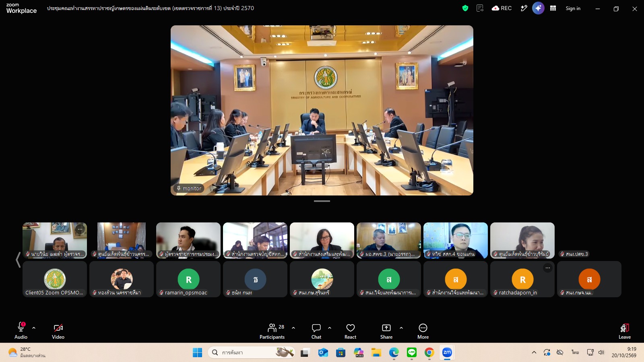The width and height of the screenshot is (644, 362).
Task: Open LINE app from the taskbar
Action: [412, 353]
